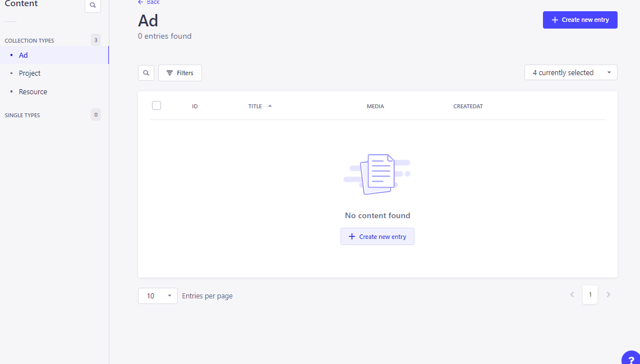Open the Filters button
The width and height of the screenshot is (640, 364).
pos(180,73)
